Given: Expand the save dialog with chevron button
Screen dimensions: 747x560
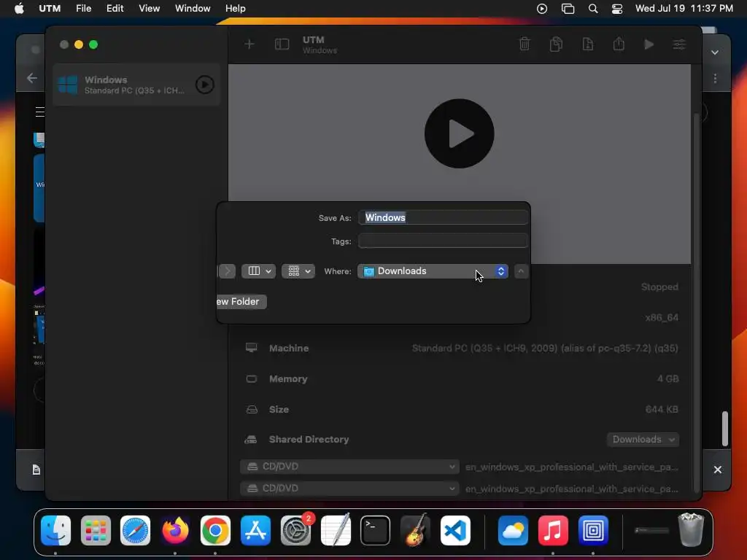Looking at the screenshot, I should coord(521,271).
